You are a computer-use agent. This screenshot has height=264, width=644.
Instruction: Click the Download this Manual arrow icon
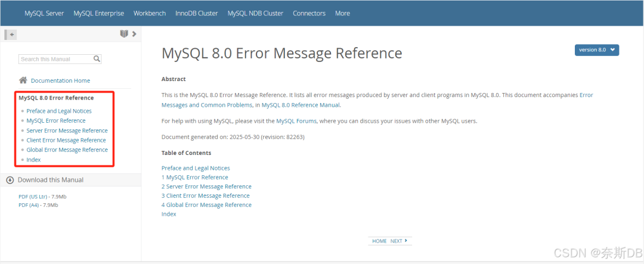(x=10, y=180)
